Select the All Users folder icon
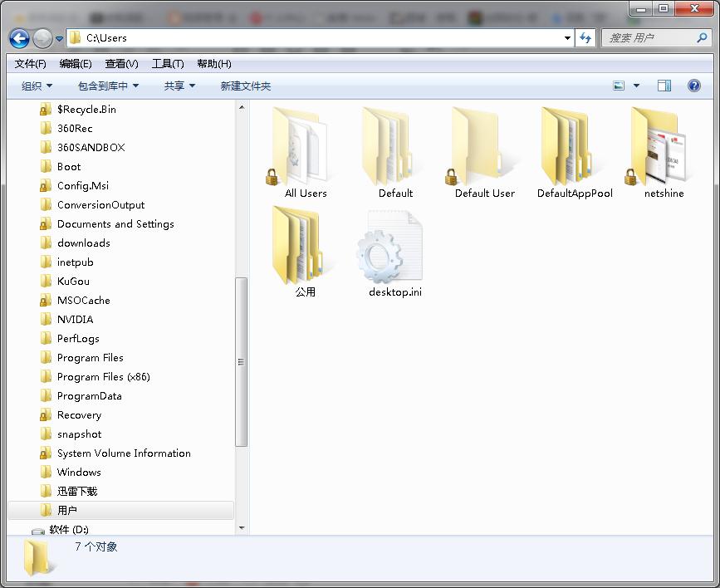Screen dimensions: 720x588 click(x=299, y=146)
